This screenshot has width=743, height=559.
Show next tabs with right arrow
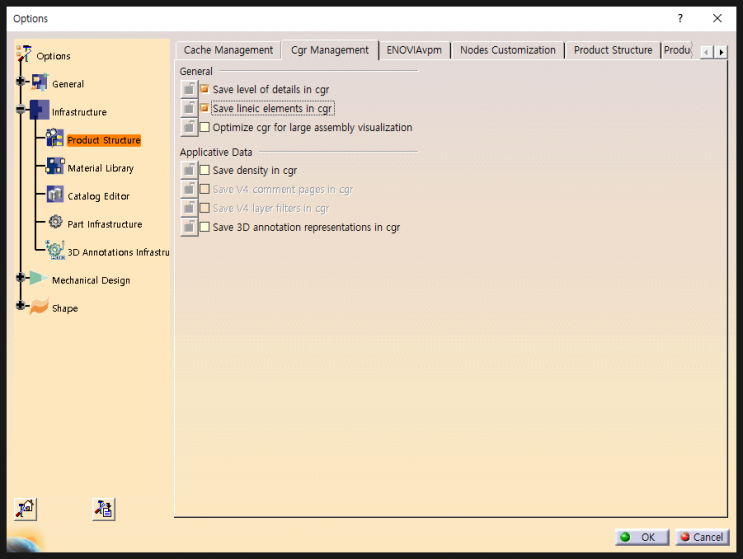click(721, 52)
